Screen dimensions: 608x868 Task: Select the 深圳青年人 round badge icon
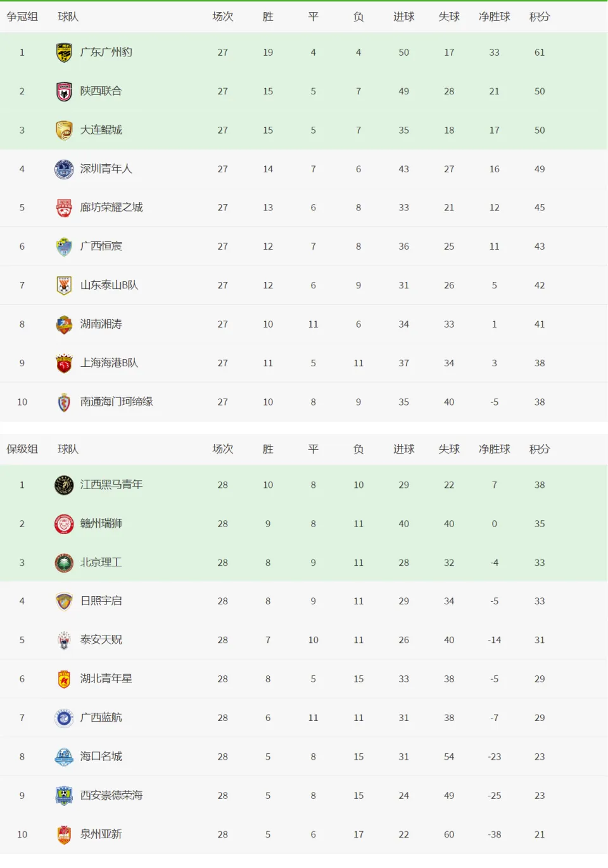pyautogui.click(x=64, y=169)
